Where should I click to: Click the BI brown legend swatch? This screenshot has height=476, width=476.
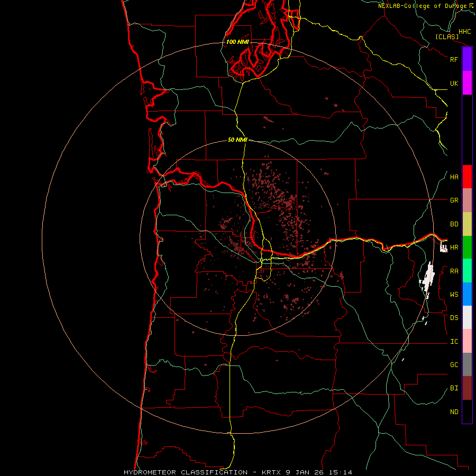[467, 388]
